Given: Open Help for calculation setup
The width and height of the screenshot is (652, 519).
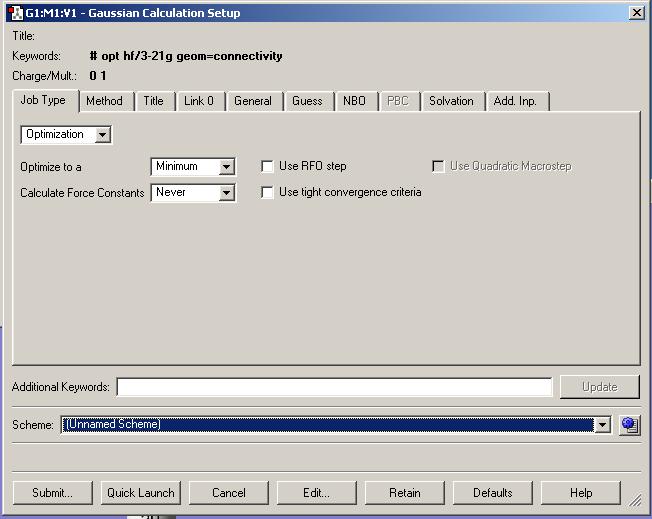Looking at the screenshot, I should pos(581,493).
